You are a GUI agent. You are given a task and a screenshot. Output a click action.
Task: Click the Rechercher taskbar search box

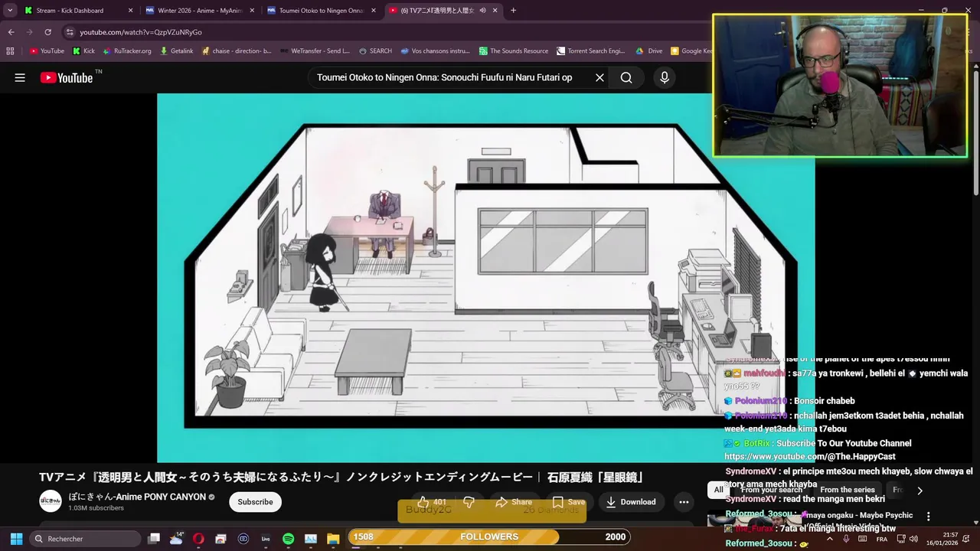point(85,538)
